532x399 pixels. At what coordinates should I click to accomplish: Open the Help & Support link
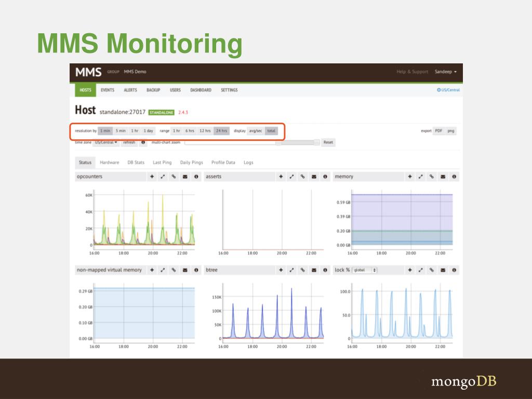412,72
